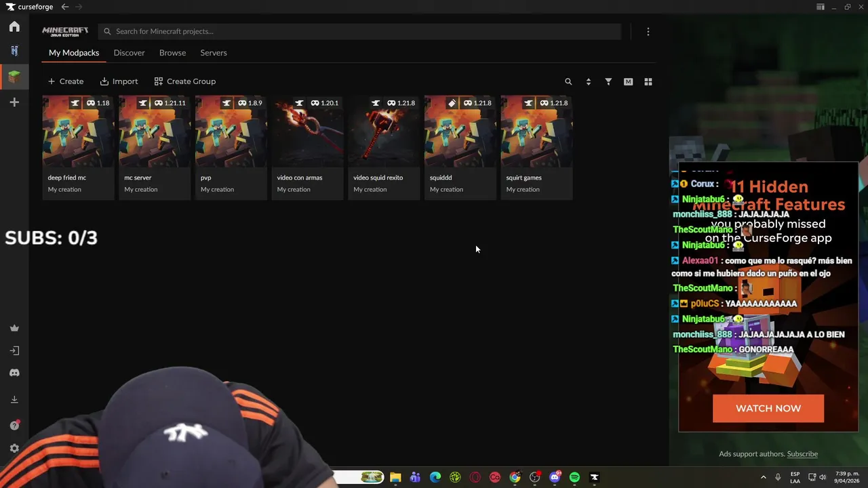Open Google Chrome from the taskbar
Viewport: 868px width, 488px height.
515,477
